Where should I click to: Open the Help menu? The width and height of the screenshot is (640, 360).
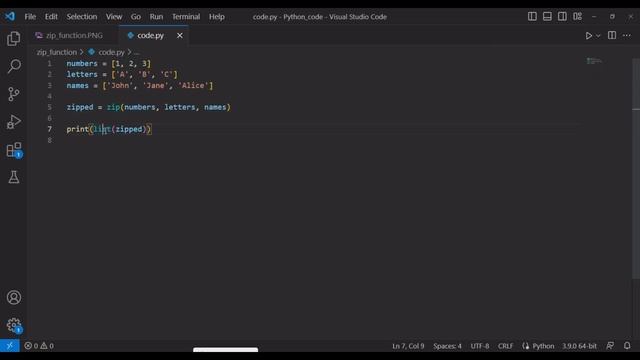[x=217, y=17]
